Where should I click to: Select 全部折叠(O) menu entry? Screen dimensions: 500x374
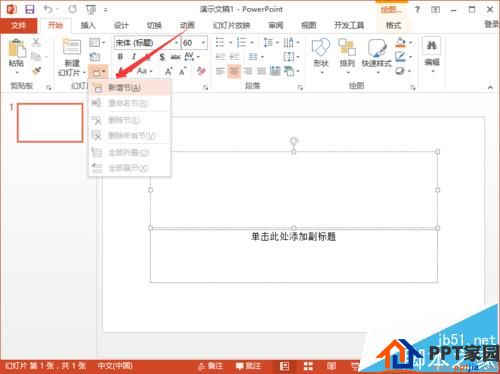click(x=130, y=153)
